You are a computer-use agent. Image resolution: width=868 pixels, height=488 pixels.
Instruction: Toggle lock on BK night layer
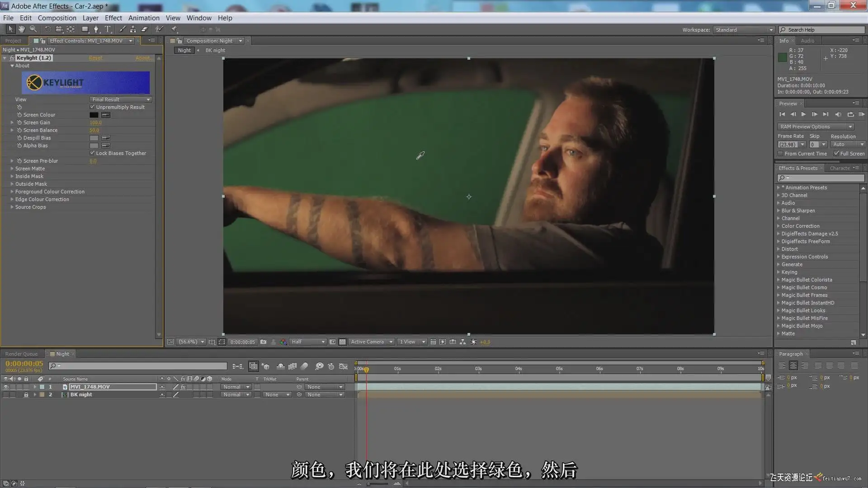coord(26,394)
